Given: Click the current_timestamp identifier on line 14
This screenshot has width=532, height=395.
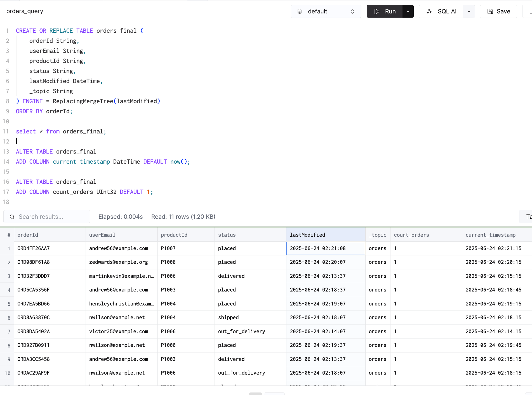Looking at the screenshot, I should (81, 162).
